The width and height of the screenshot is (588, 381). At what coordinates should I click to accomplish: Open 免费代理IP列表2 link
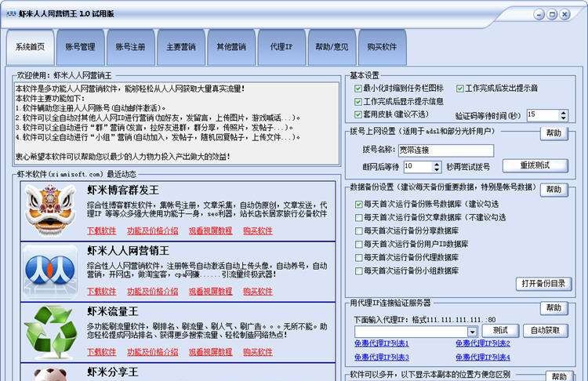coord(483,343)
